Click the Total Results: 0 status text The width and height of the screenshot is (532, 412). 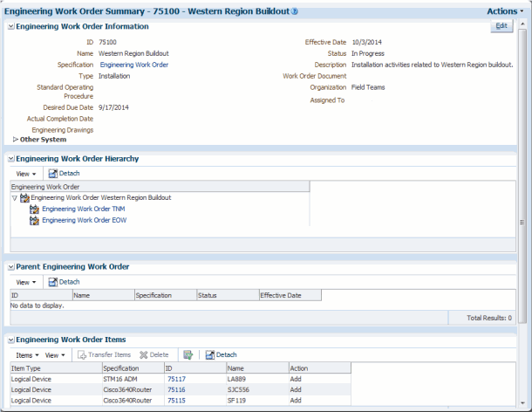click(489, 319)
